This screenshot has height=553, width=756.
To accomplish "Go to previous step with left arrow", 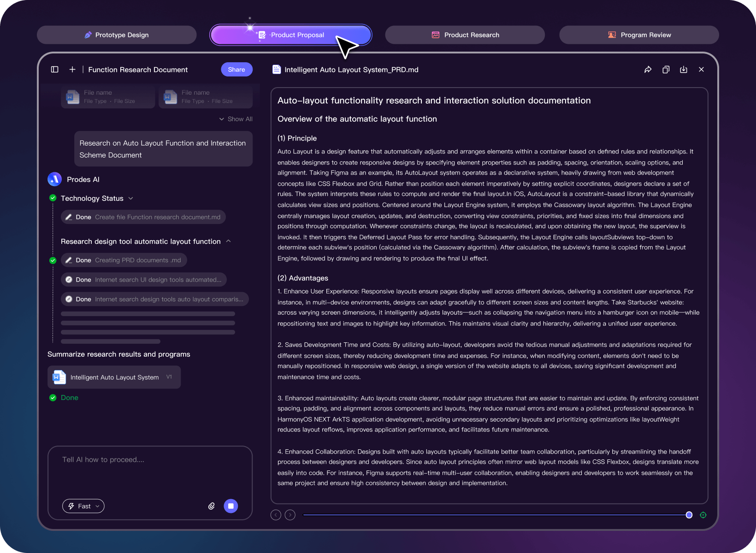I will 276,515.
